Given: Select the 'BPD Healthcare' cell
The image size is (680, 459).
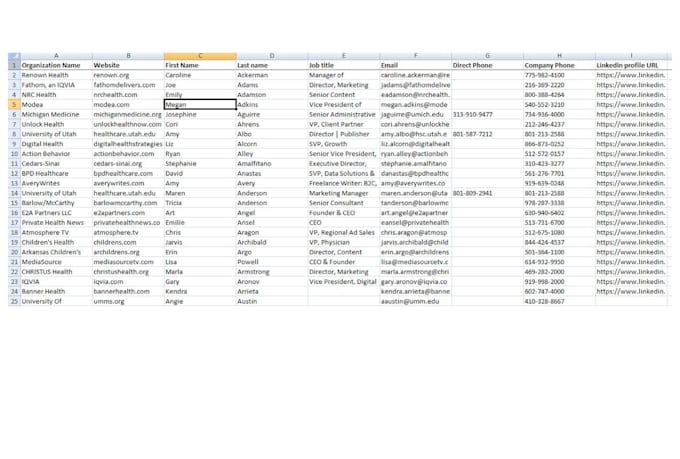Looking at the screenshot, I should coord(56,174).
